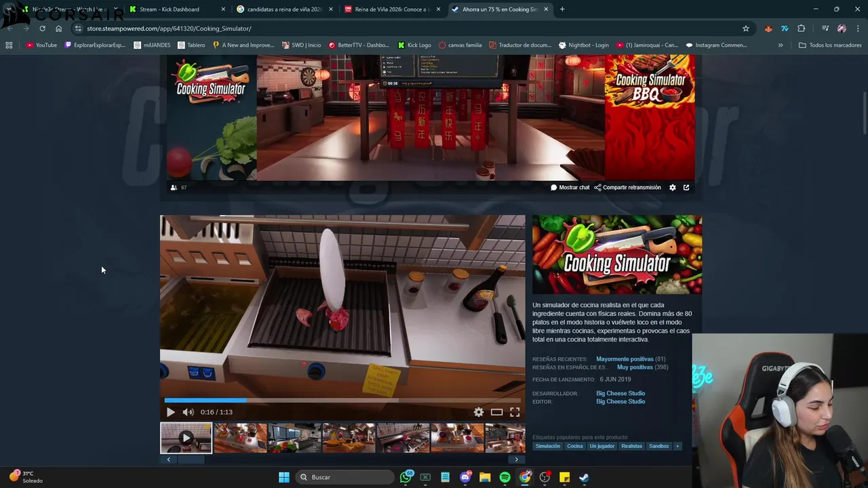This screenshot has width=868, height=488.
Task: Go to browser home page
Action: pyautogui.click(x=58, y=28)
